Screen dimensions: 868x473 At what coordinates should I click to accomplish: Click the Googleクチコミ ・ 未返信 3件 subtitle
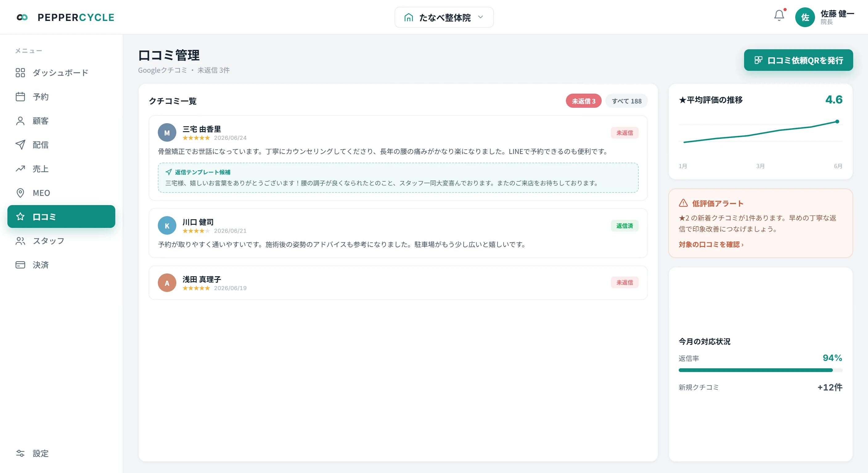[x=184, y=70]
